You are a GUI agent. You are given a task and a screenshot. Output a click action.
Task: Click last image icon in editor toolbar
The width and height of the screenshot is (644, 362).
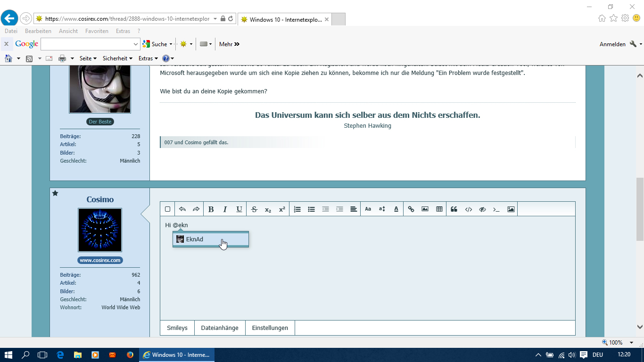[511, 209]
